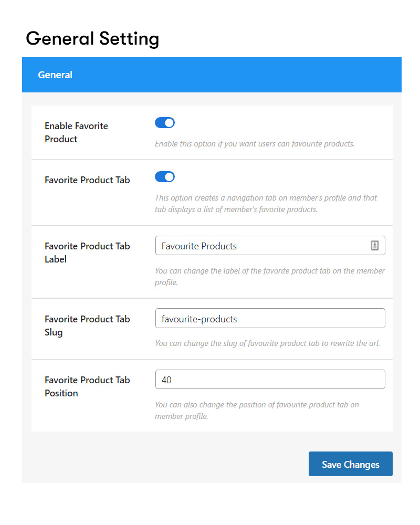
Task: Click the autofill contact icon in label field
Action: point(374,245)
